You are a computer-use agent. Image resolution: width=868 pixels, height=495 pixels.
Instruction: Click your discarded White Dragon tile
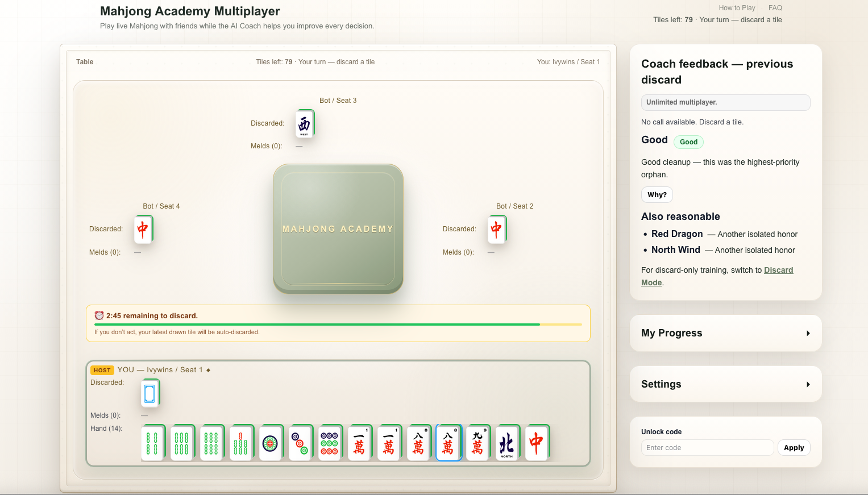[150, 393]
